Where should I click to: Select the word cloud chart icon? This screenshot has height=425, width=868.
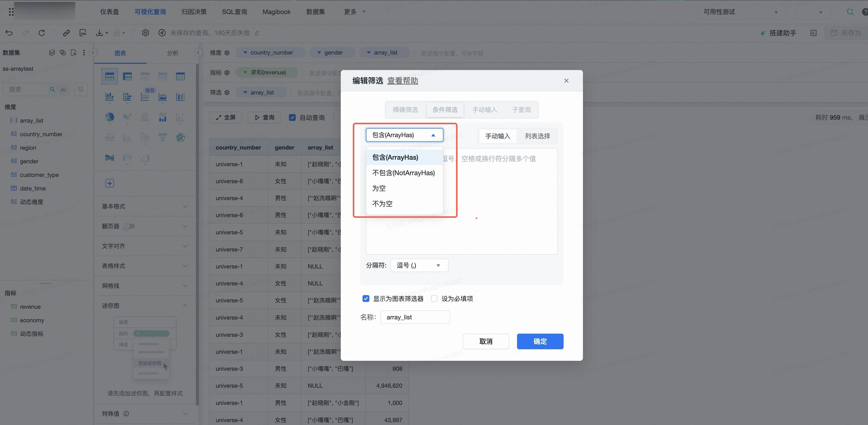click(x=109, y=137)
